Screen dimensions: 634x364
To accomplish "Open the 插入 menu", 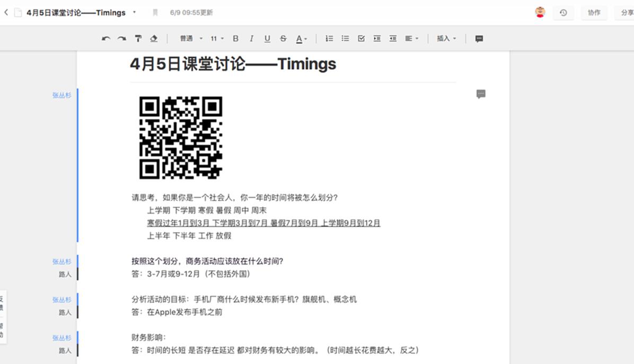I will tap(446, 38).
